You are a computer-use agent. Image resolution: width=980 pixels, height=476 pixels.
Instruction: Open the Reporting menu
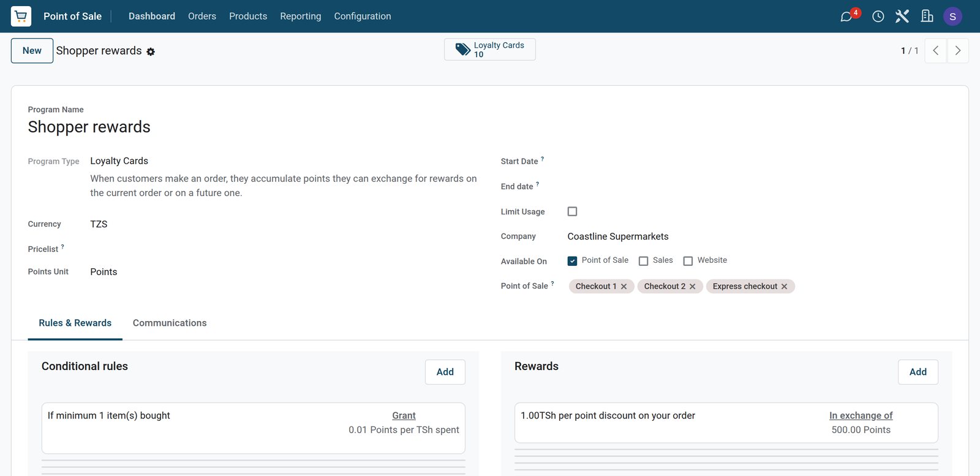301,17
